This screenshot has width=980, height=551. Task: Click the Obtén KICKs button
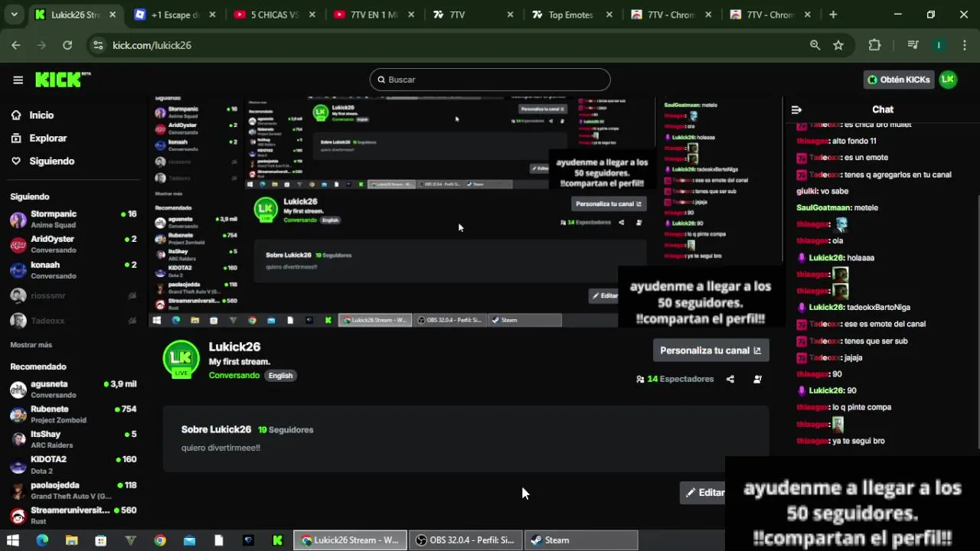[899, 80]
